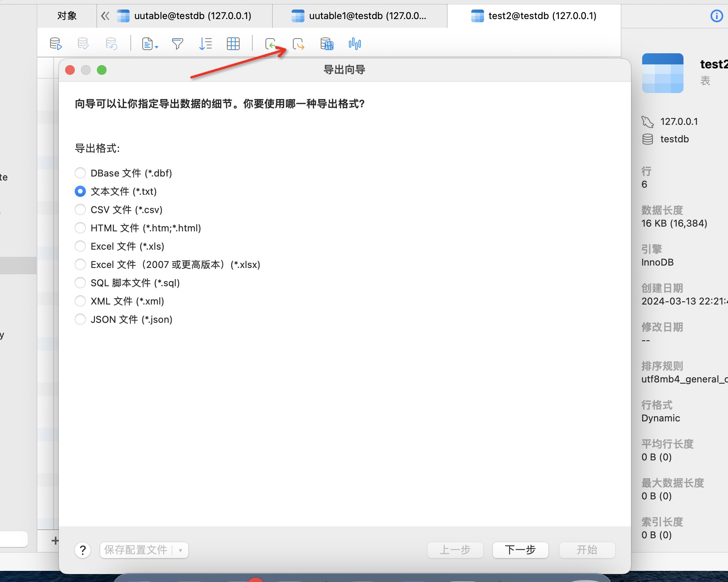The height and width of the screenshot is (582, 728).
Task: Switch to uutable@testdb tab
Action: point(185,16)
